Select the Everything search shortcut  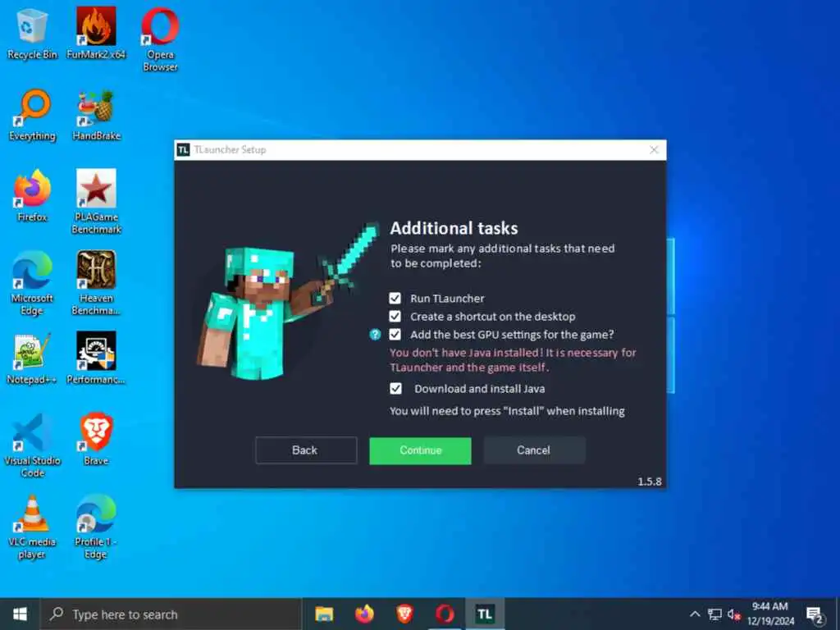coord(32,115)
